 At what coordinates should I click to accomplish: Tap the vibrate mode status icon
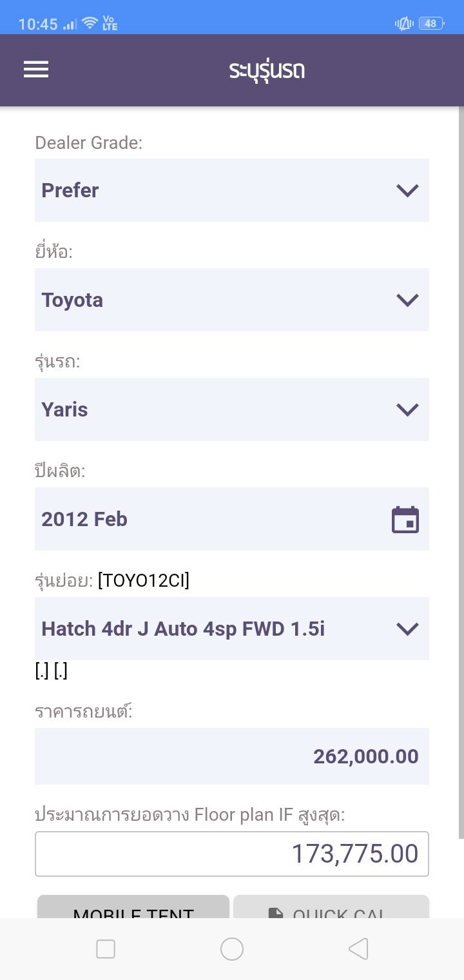coord(404,24)
